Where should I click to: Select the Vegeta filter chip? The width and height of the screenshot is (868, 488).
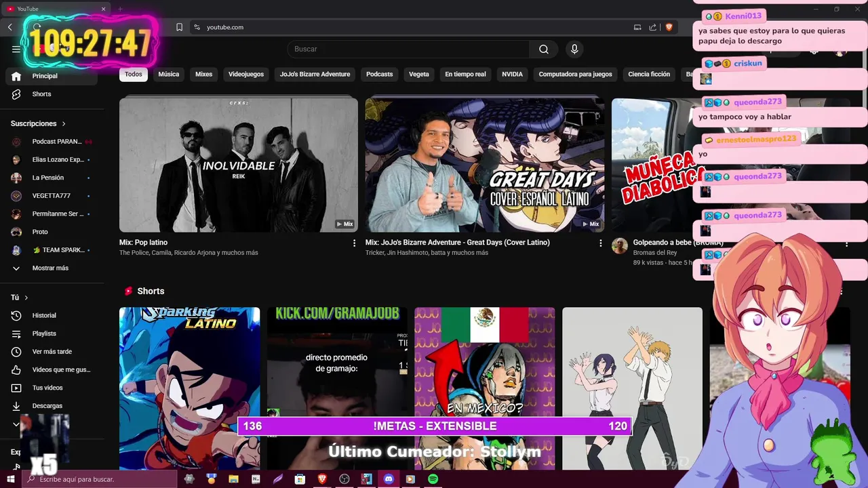(419, 75)
